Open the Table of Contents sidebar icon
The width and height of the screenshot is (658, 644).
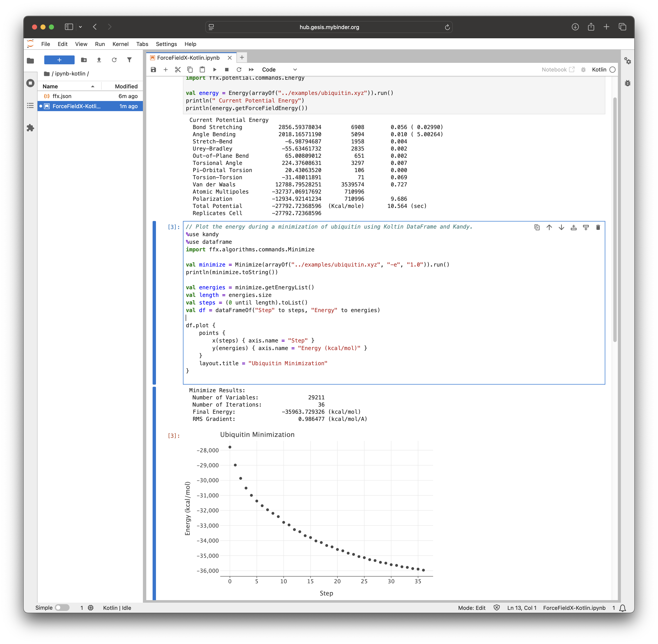coord(30,105)
